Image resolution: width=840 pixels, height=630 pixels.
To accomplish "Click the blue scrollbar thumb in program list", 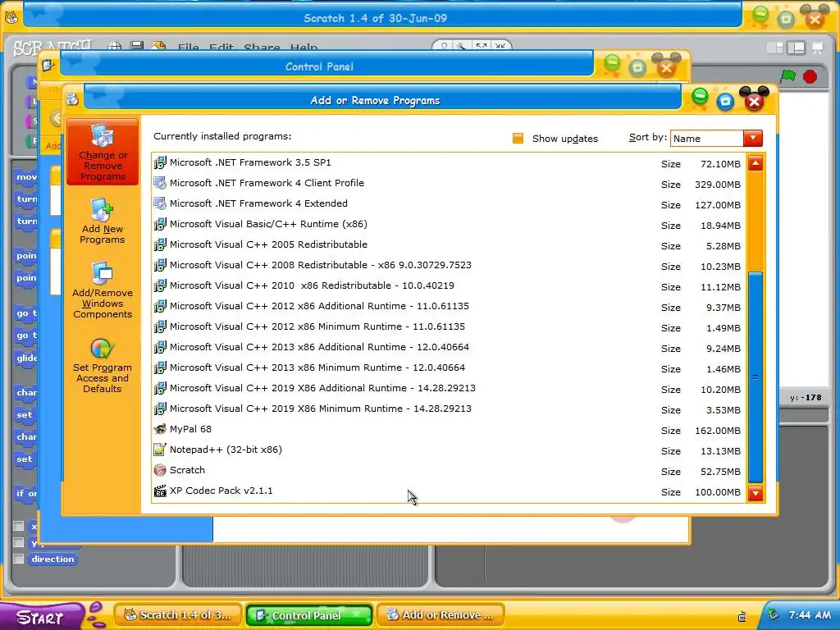I will point(756,377).
